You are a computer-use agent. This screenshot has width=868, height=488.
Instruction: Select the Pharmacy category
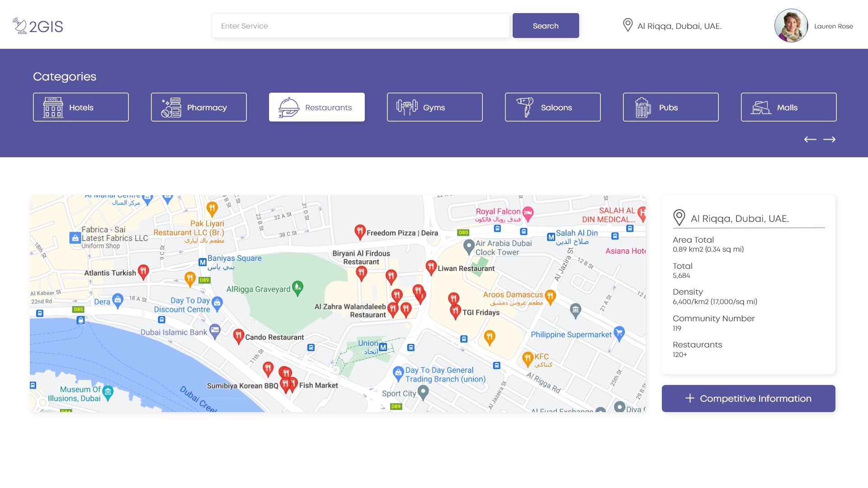[x=199, y=107]
